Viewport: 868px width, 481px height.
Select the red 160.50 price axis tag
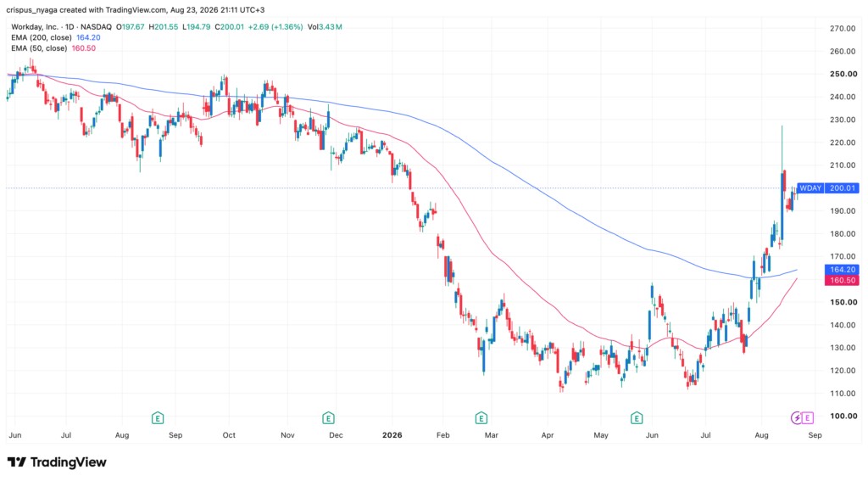tap(842, 281)
